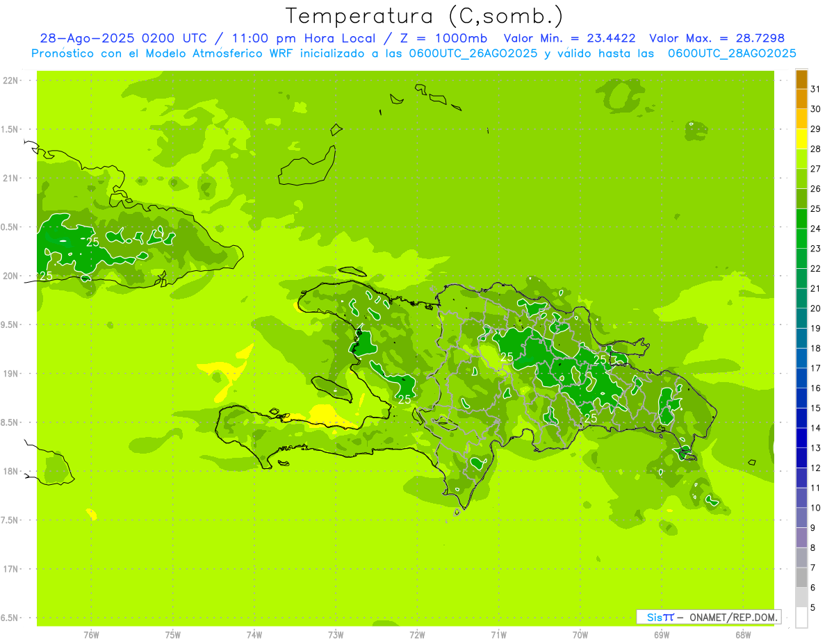Click the legend value '14'
The height and width of the screenshot is (644, 834).
click(x=816, y=429)
